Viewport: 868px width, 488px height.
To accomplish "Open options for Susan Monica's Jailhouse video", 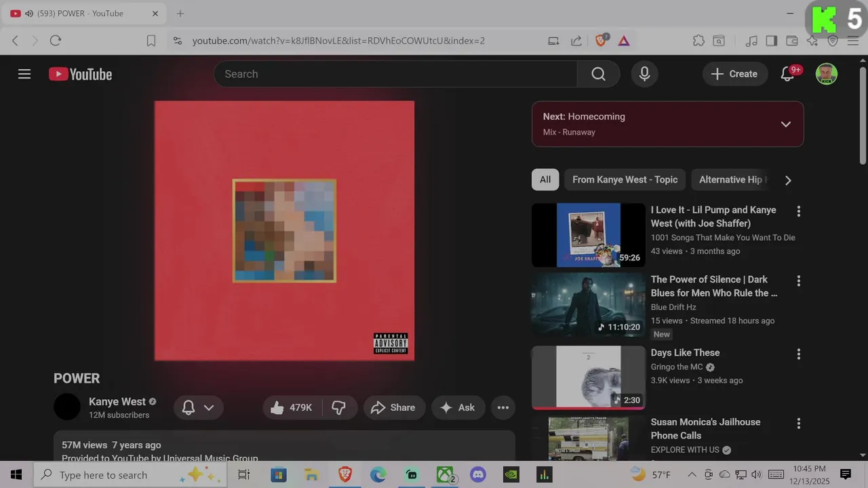I will coord(798,423).
